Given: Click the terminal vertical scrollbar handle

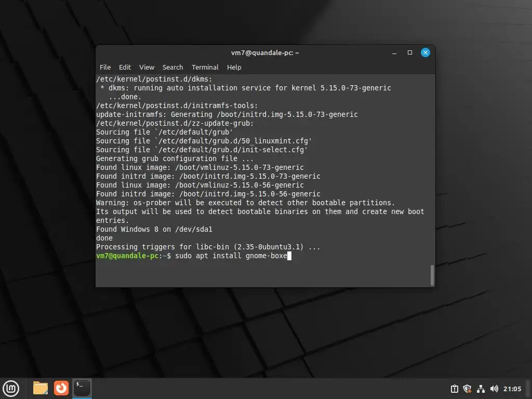Looking at the screenshot, I should click(x=432, y=275).
